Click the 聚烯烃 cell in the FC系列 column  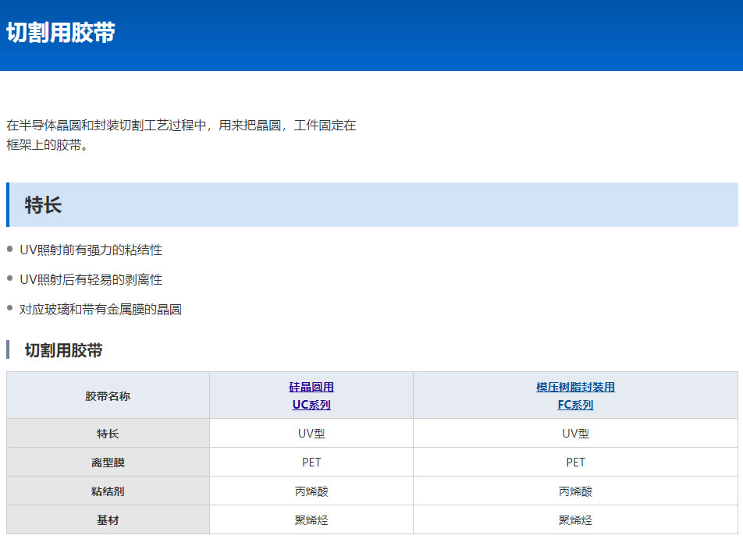point(575,520)
